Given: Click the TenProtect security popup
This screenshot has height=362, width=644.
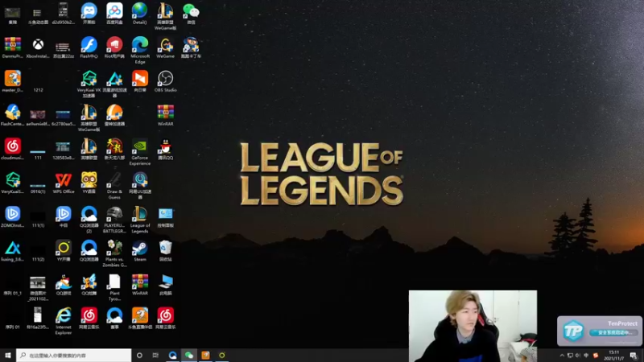Looking at the screenshot, I should click(600, 331).
